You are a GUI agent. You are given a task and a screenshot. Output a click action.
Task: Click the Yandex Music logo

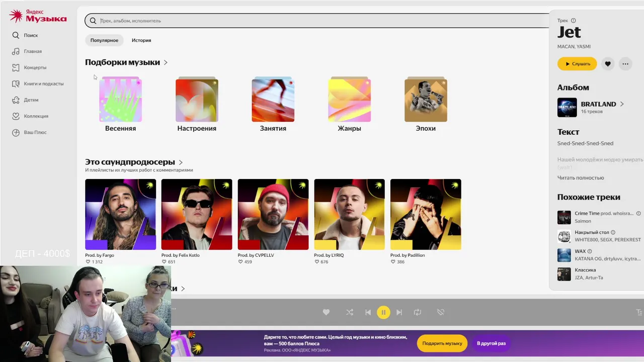(x=38, y=16)
